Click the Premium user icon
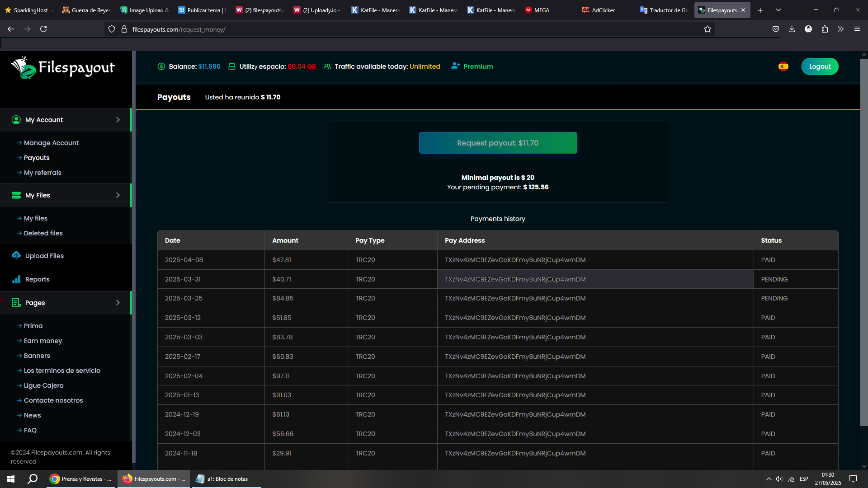This screenshot has height=488, width=868. [455, 66]
